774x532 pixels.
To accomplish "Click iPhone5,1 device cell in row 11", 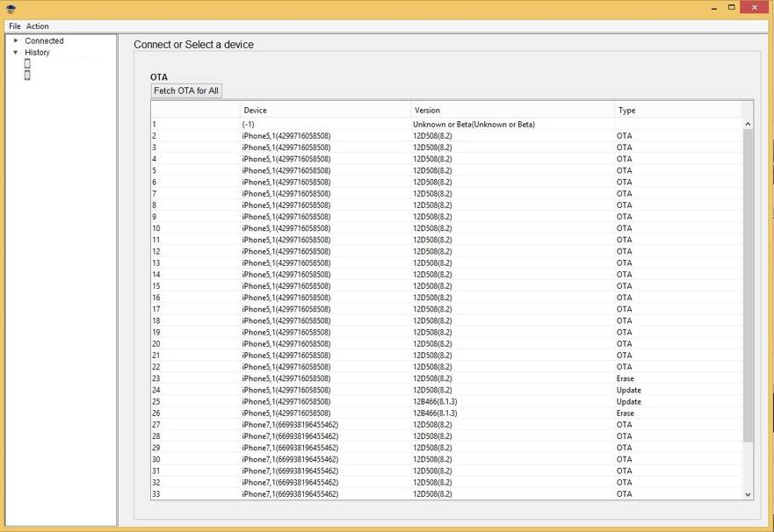I will 286,240.
